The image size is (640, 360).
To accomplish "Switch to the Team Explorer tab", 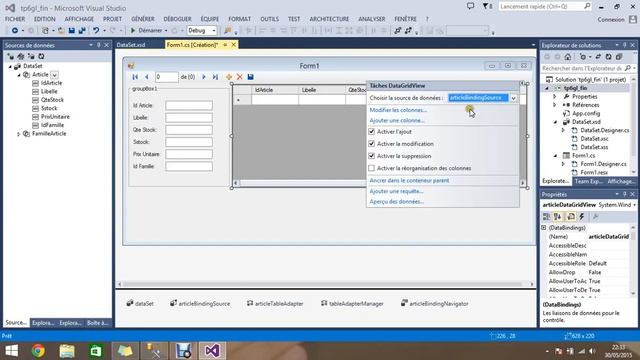I will (x=588, y=181).
